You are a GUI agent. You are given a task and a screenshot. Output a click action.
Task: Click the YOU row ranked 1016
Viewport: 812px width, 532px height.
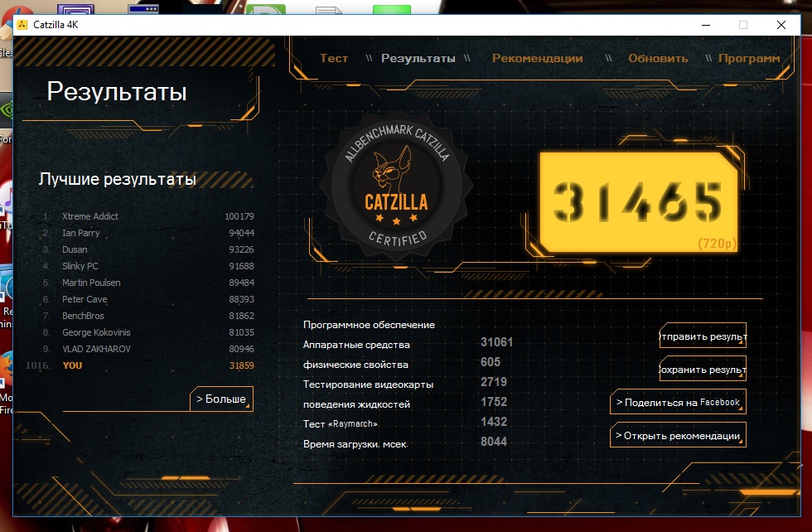tap(140, 365)
